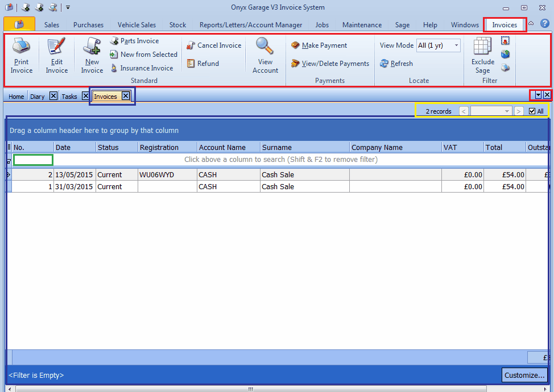Close the Diary document tab
This screenshot has height=392, width=554.
pyautogui.click(x=53, y=95)
